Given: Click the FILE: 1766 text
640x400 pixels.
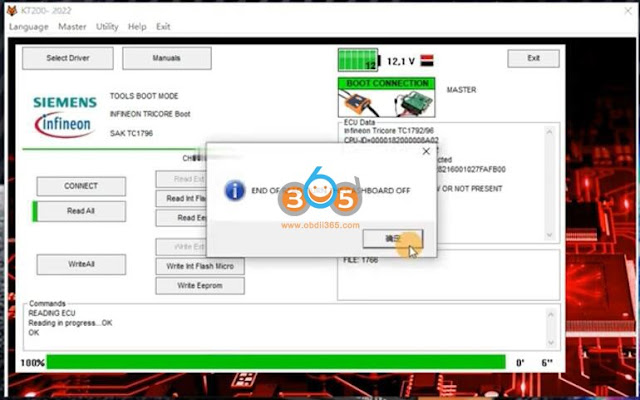Looking at the screenshot, I should coord(361,260).
